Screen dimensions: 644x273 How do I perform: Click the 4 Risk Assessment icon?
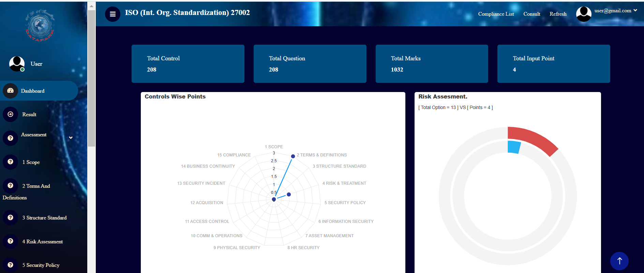10,241
